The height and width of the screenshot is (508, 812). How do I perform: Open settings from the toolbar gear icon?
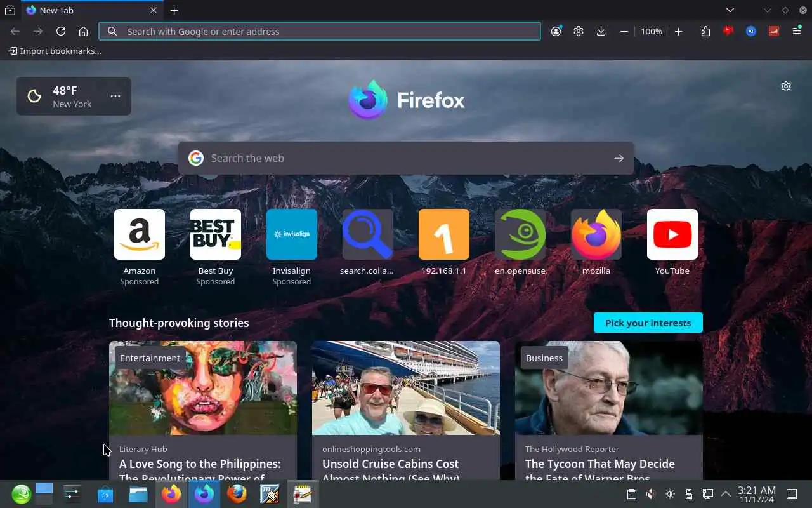(x=579, y=31)
